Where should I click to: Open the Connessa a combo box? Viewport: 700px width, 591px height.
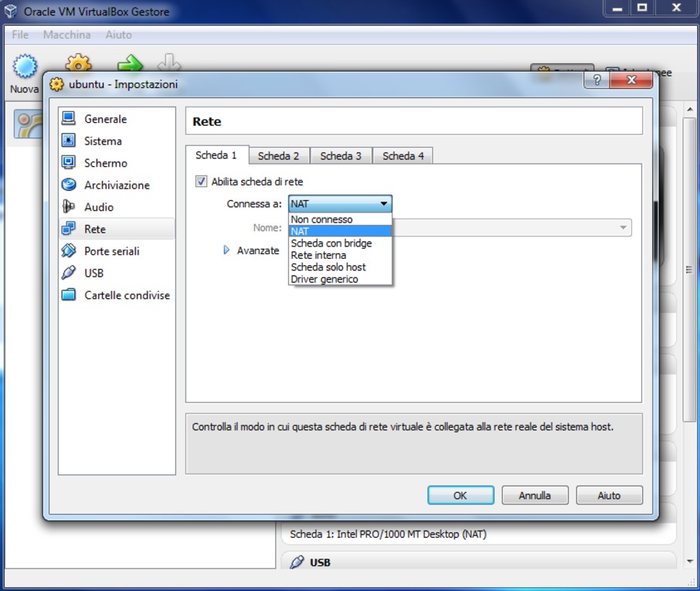click(x=340, y=203)
